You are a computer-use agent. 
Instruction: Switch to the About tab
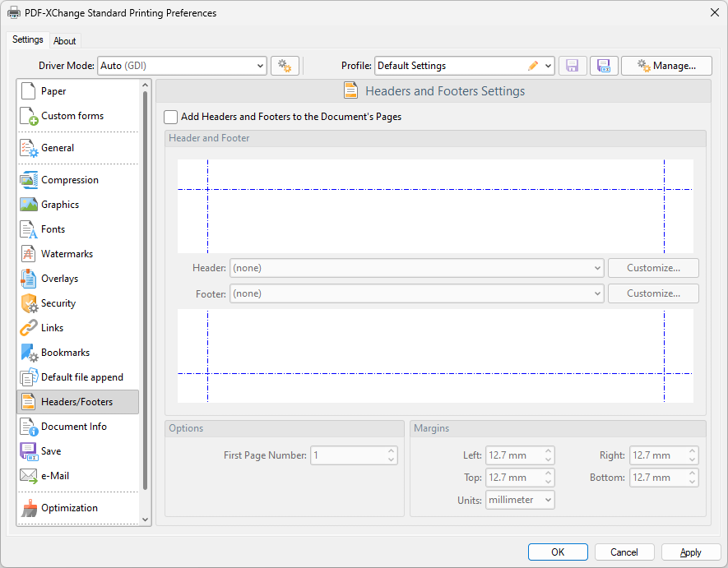coord(64,41)
